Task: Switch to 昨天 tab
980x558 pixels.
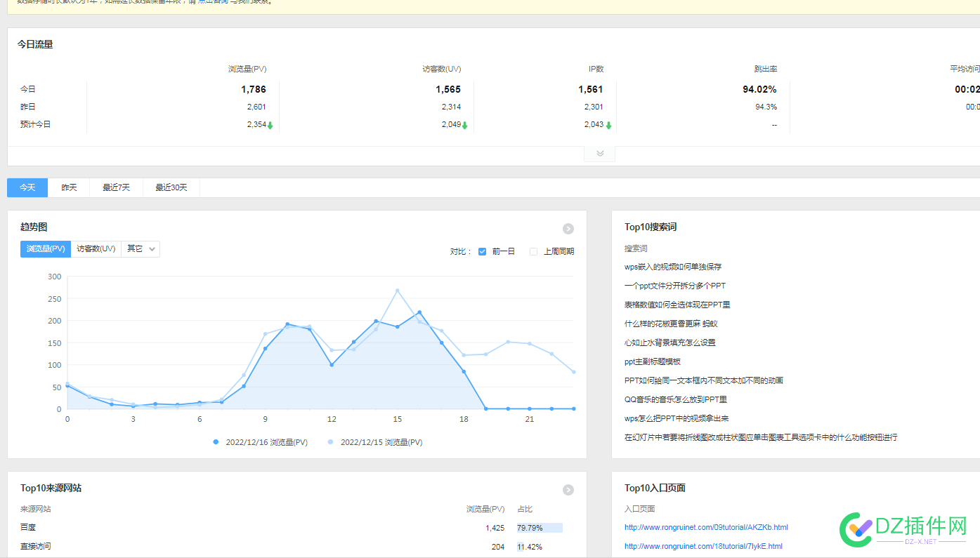Action: pos(69,187)
